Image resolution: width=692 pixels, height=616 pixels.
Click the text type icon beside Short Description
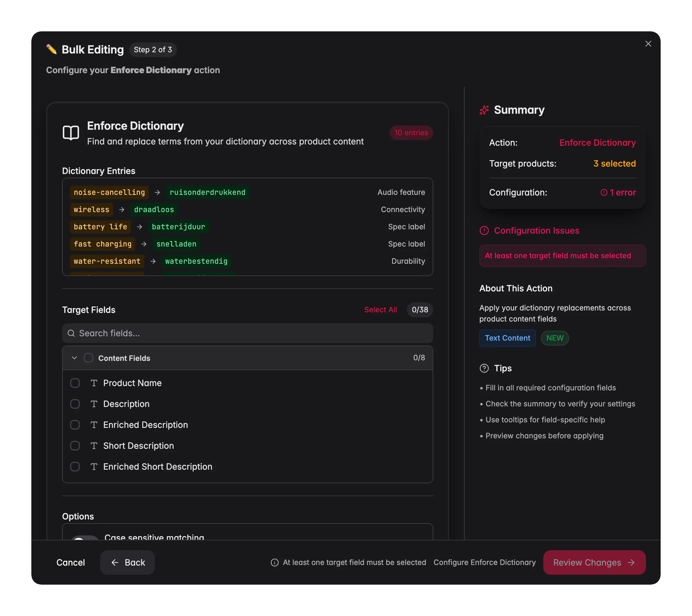point(94,446)
